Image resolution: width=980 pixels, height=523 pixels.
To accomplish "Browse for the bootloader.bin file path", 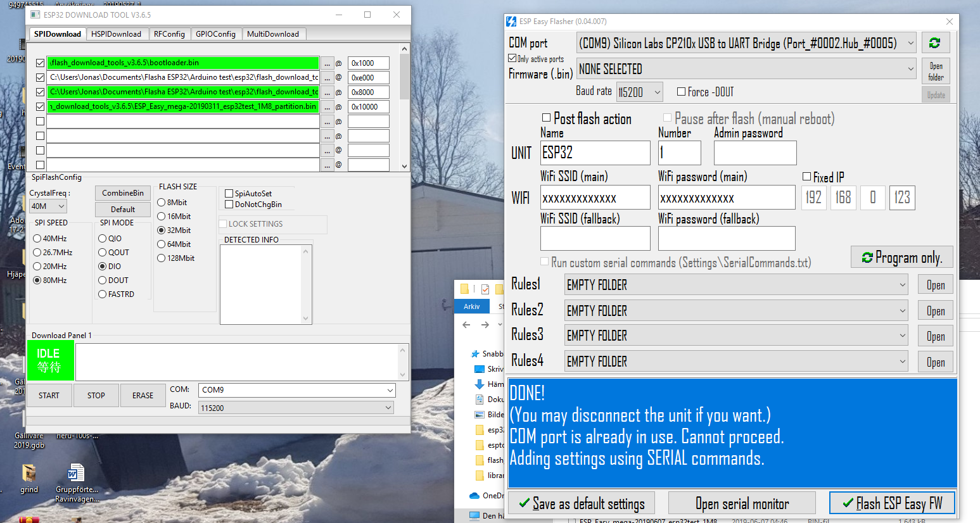I will 327,63.
